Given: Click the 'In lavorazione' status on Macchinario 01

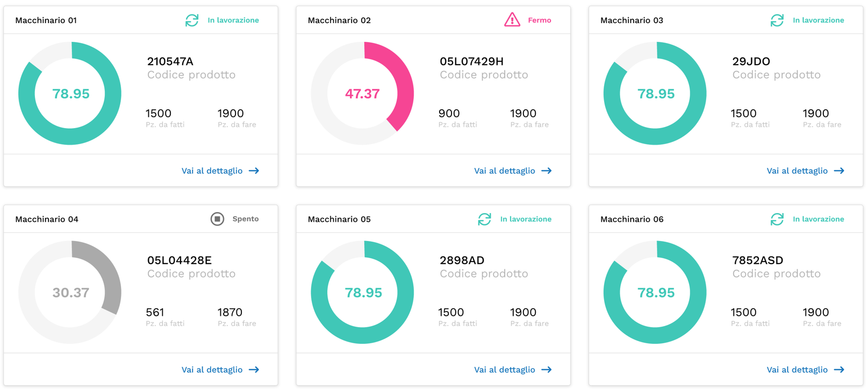Looking at the screenshot, I should (x=233, y=20).
